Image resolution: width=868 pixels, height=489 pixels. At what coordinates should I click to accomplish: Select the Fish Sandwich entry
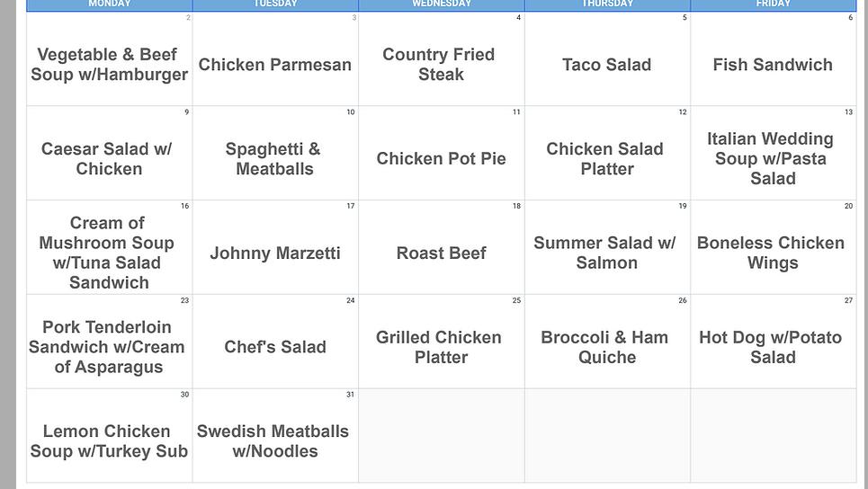tap(773, 65)
